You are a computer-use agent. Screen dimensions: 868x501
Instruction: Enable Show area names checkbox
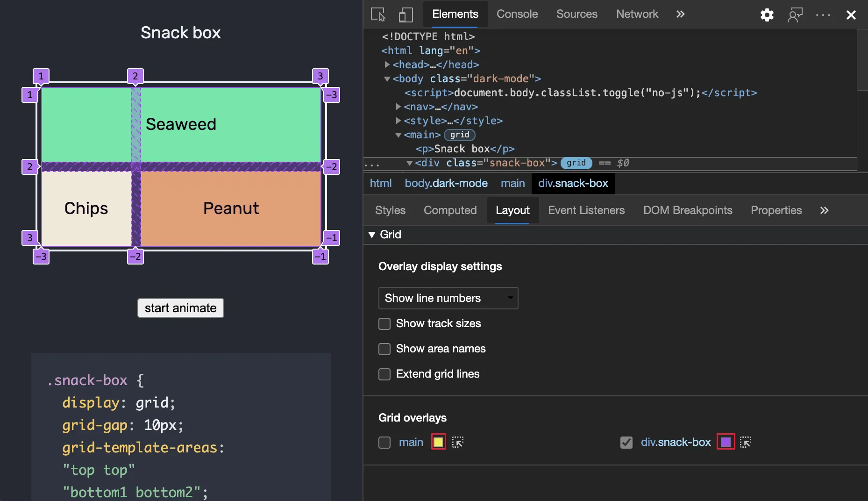[384, 349]
